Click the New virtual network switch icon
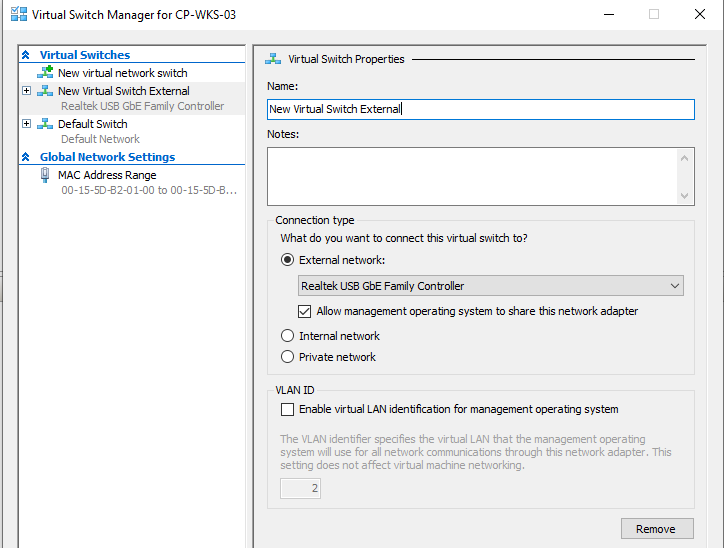 point(45,72)
